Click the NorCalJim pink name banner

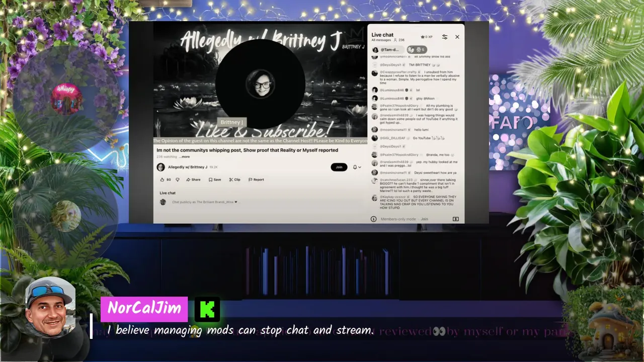[x=144, y=309]
